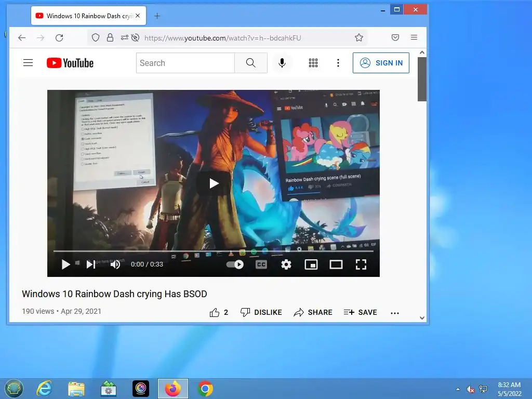Click the SIGN IN button
Viewport: 532px width, 399px height.
pos(381,63)
